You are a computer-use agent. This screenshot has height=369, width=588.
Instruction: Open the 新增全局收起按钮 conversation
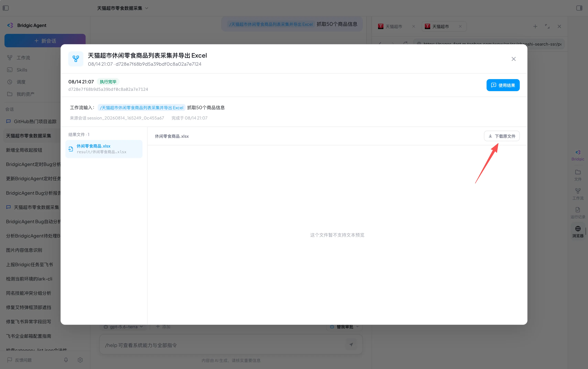(x=24, y=150)
